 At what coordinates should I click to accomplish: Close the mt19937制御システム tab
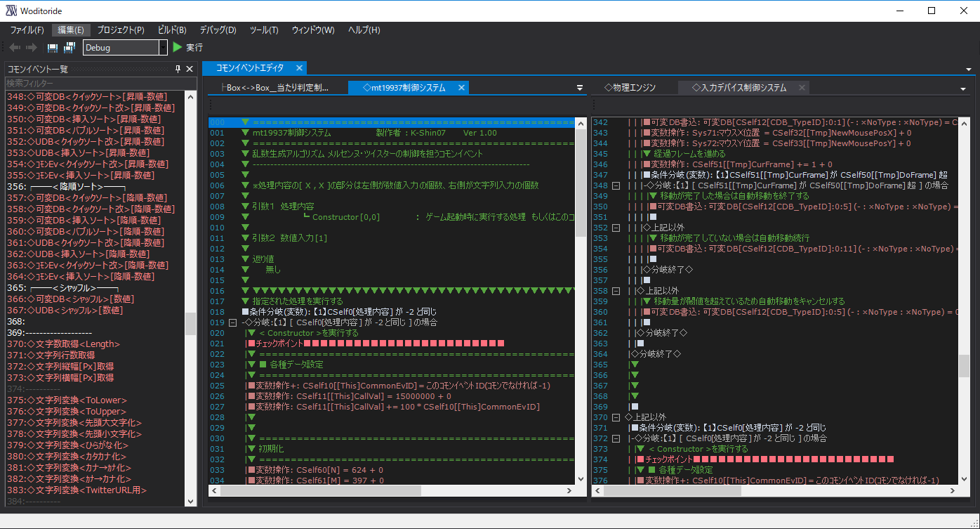coord(461,88)
